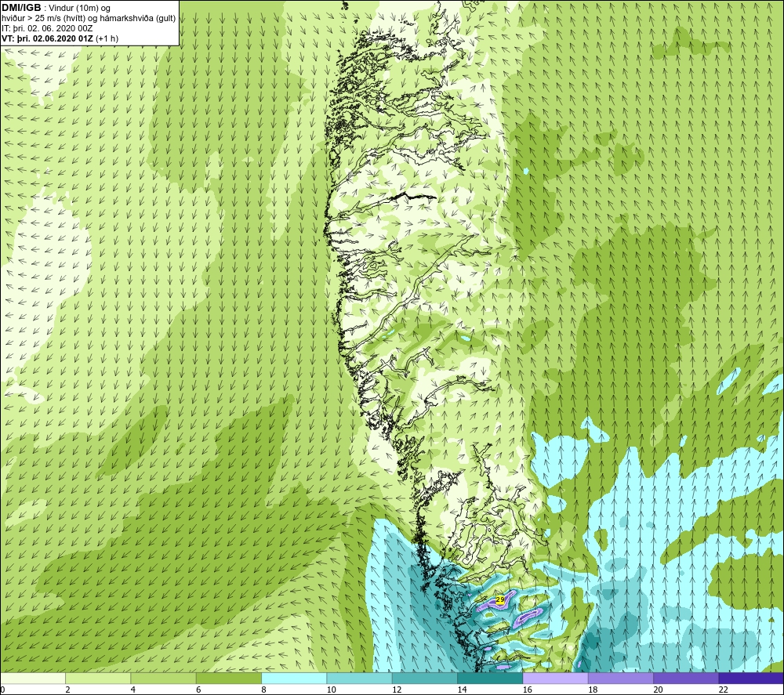784x695 pixels.
Task: Click the 'IT: þri. 02. 06. 2020 00Z' line
Action: (47, 28)
